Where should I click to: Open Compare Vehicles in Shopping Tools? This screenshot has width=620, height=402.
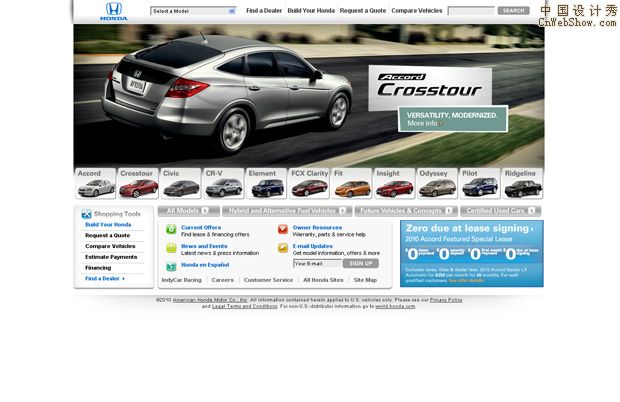pyautogui.click(x=110, y=246)
